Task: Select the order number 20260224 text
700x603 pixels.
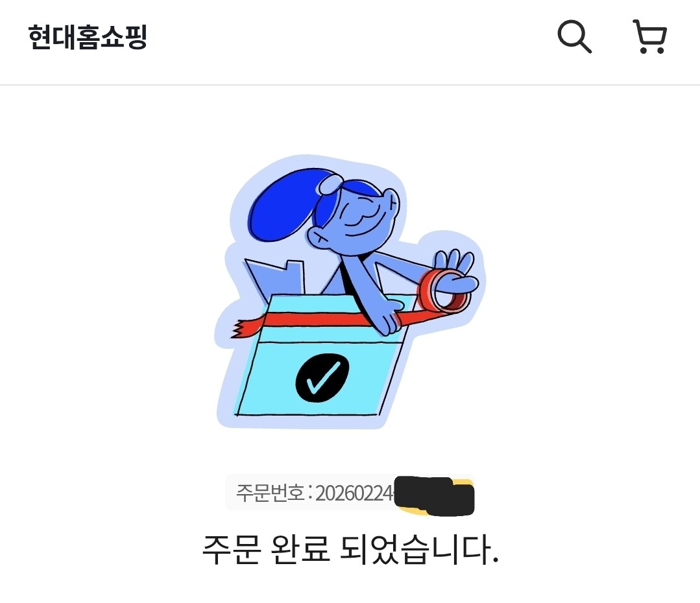Action: pos(354,493)
